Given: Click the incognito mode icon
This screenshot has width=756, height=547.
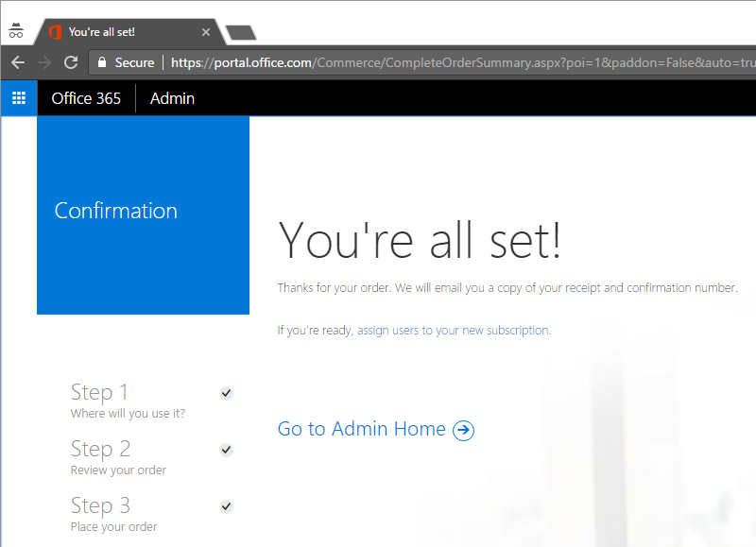Looking at the screenshot, I should click(x=16, y=31).
